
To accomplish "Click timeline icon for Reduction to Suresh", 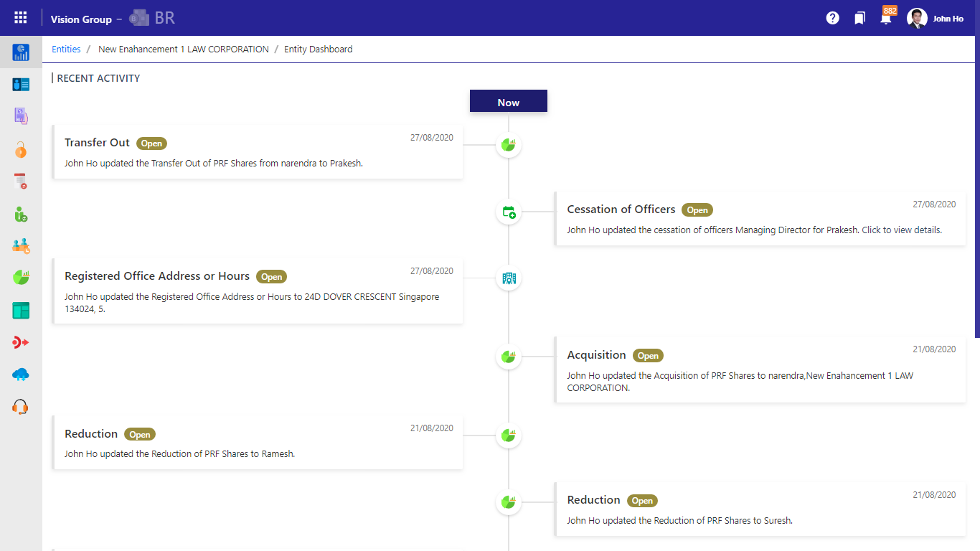I will point(509,502).
